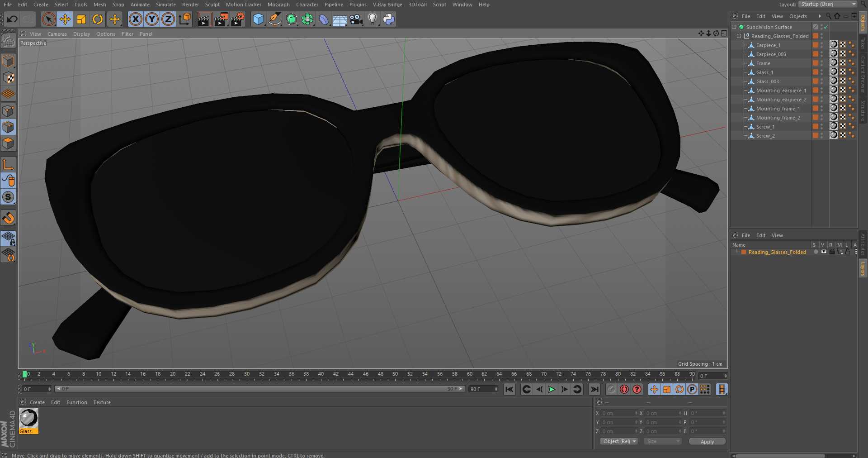Image resolution: width=868 pixels, height=458 pixels.
Task: Add a Camera object
Action: (x=356, y=19)
